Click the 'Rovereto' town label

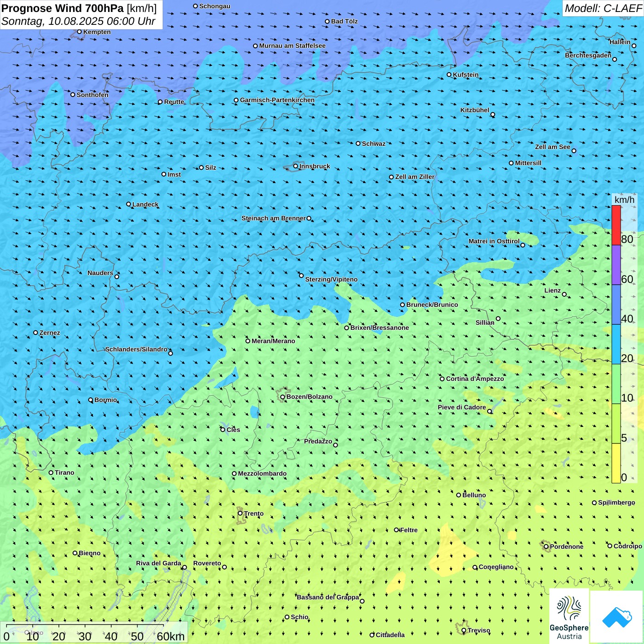(207, 563)
